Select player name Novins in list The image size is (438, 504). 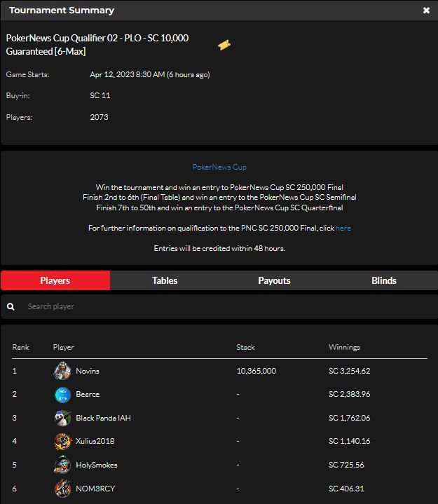88,371
